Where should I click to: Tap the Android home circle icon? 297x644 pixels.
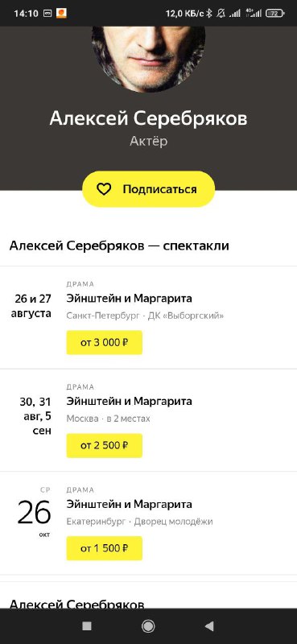[x=148, y=626]
